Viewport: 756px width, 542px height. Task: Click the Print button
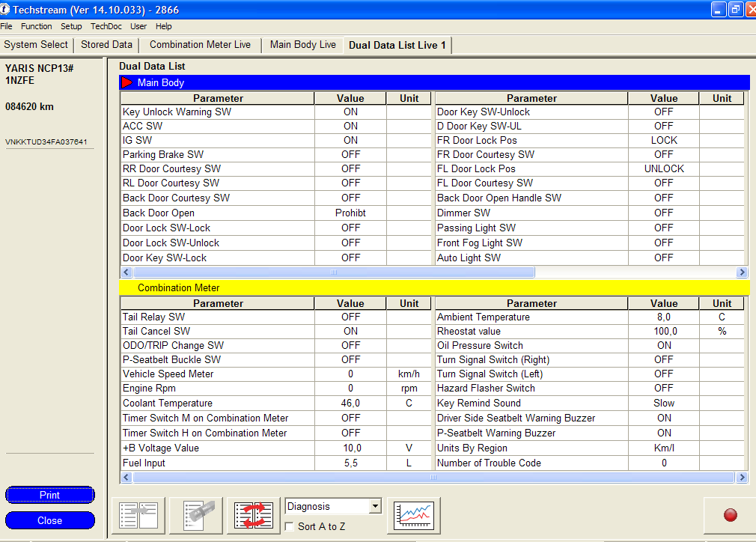[50, 495]
